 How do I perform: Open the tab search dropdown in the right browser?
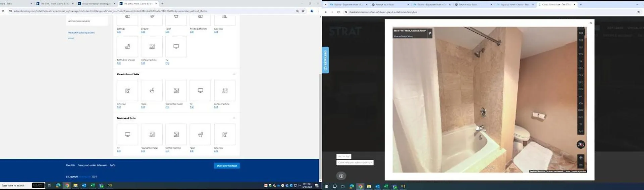[325, 5]
